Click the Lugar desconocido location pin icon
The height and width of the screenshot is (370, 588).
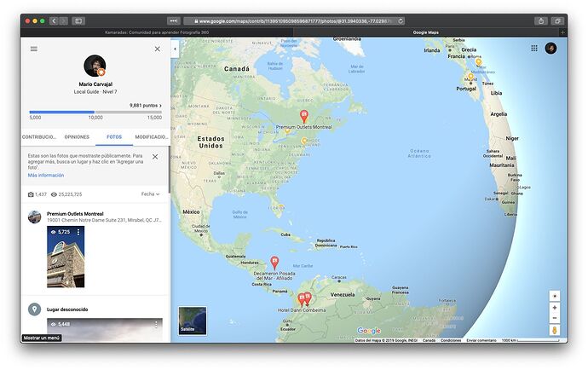[34, 309]
